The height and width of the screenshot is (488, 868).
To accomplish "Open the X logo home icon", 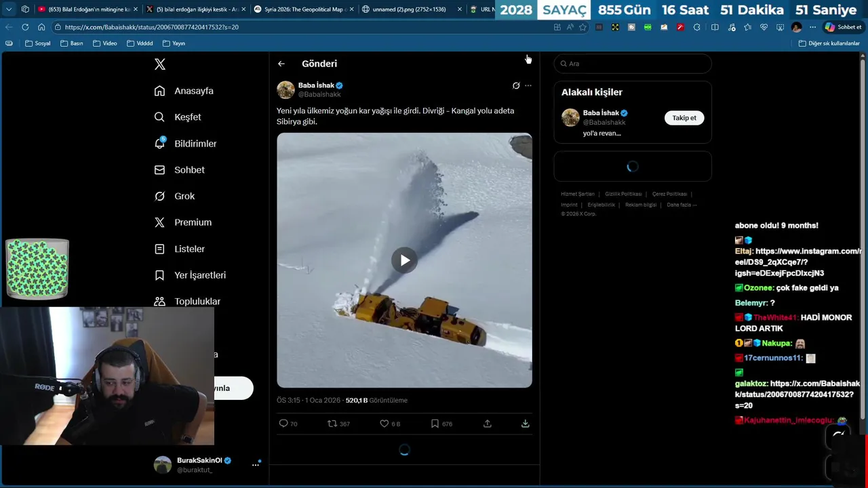I will tap(160, 64).
